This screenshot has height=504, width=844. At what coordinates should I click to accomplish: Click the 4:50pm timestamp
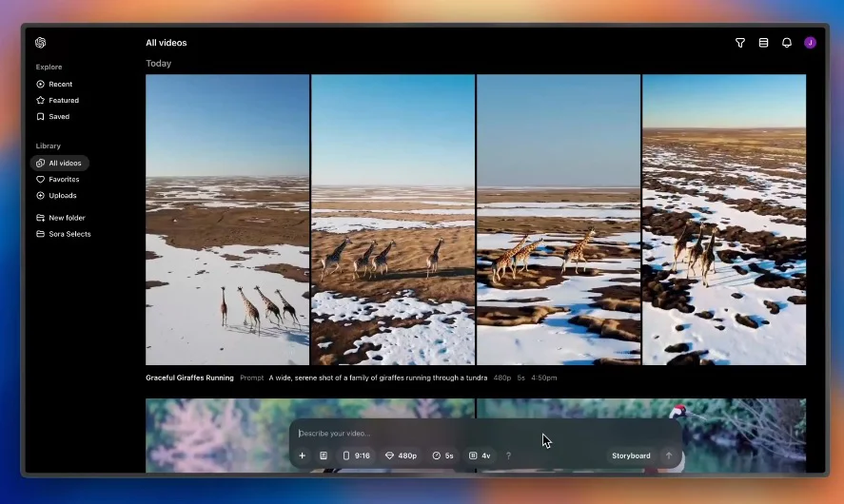[x=543, y=378]
